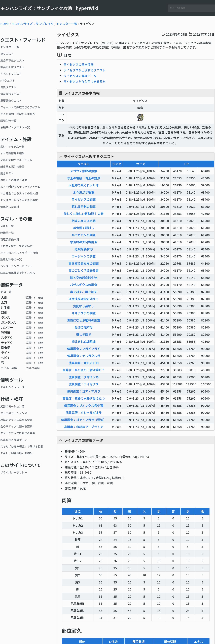Screen dimensions: 215x644
Task: Collapse the ライゼクスが出現するクエスト section
Action: pyautogui.click(x=61, y=156)
